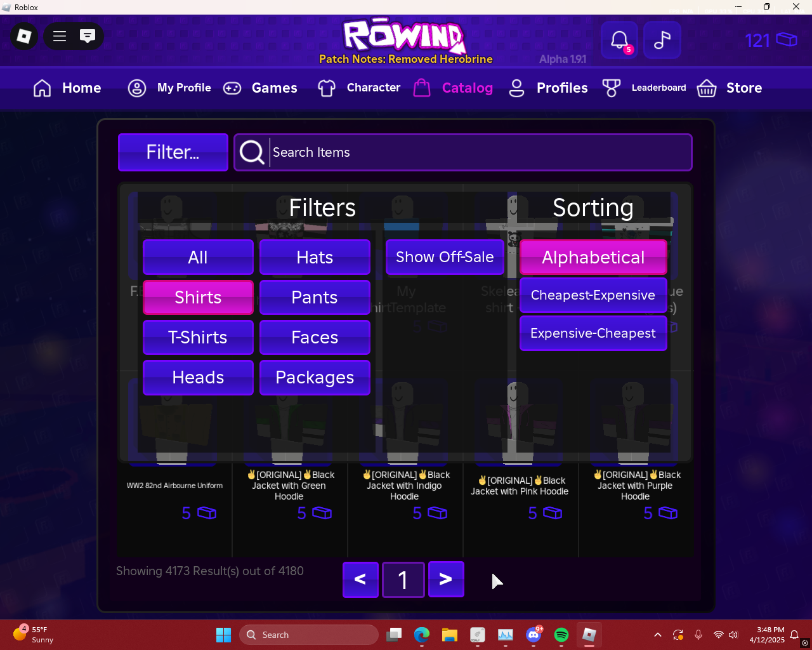Image resolution: width=812 pixels, height=650 pixels.
Task: Open the hamburger menu icon
Action: pos(60,36)
